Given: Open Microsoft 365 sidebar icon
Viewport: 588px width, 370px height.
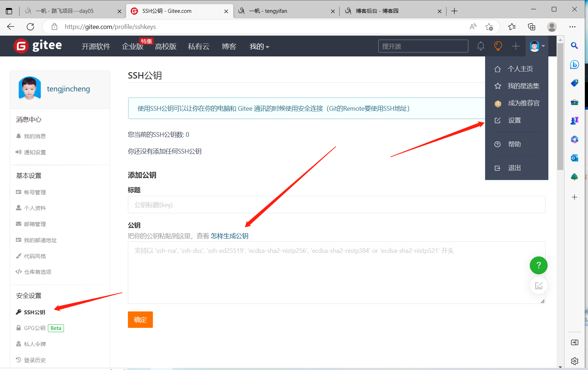Looking at the screenshot, I should pos(574,139).
